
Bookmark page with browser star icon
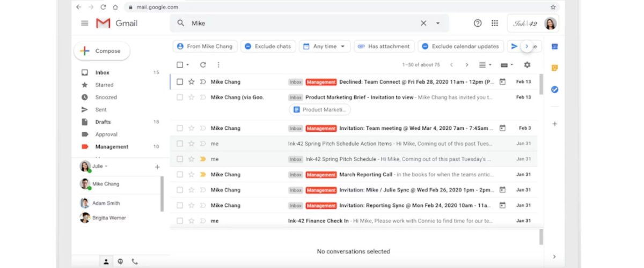pos(553,7)
